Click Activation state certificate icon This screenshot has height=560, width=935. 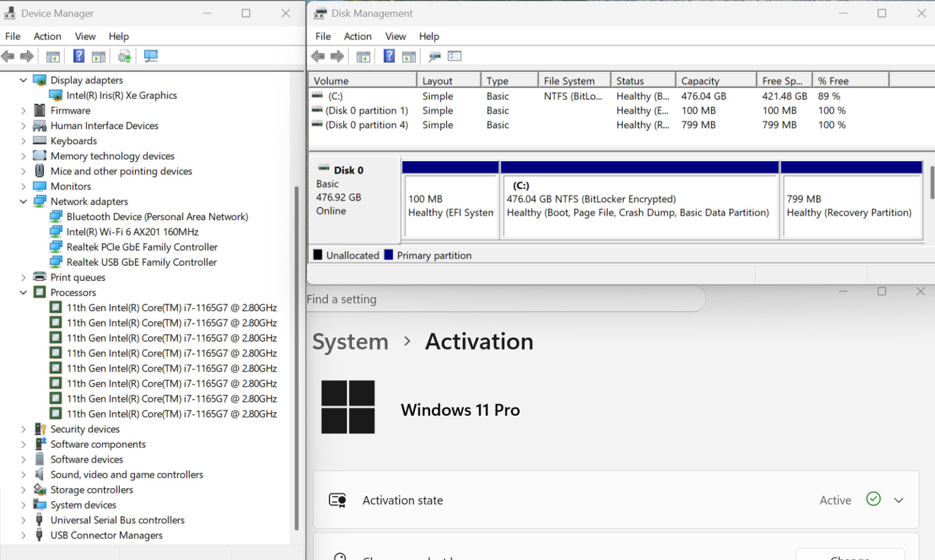pyautogui.click(x=338, y=500)
